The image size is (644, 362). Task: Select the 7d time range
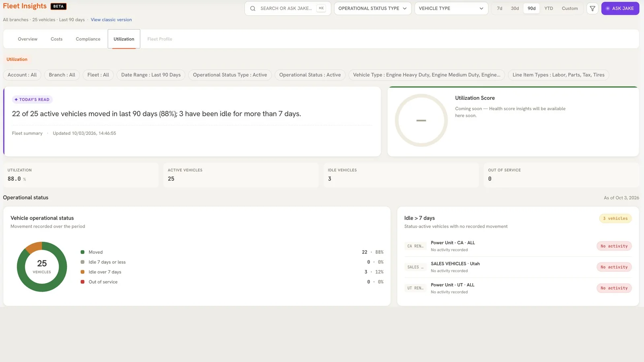(x=500, y=8)
